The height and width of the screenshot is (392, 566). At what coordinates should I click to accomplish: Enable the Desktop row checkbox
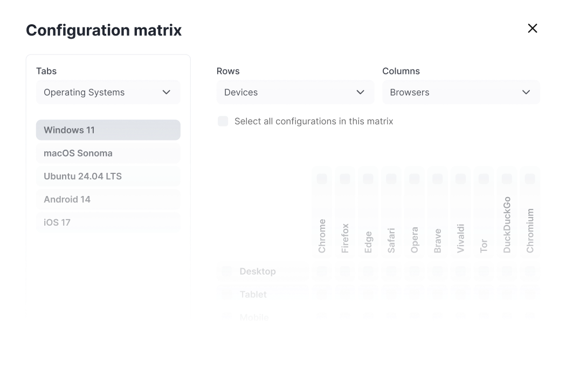coord(226,271)
